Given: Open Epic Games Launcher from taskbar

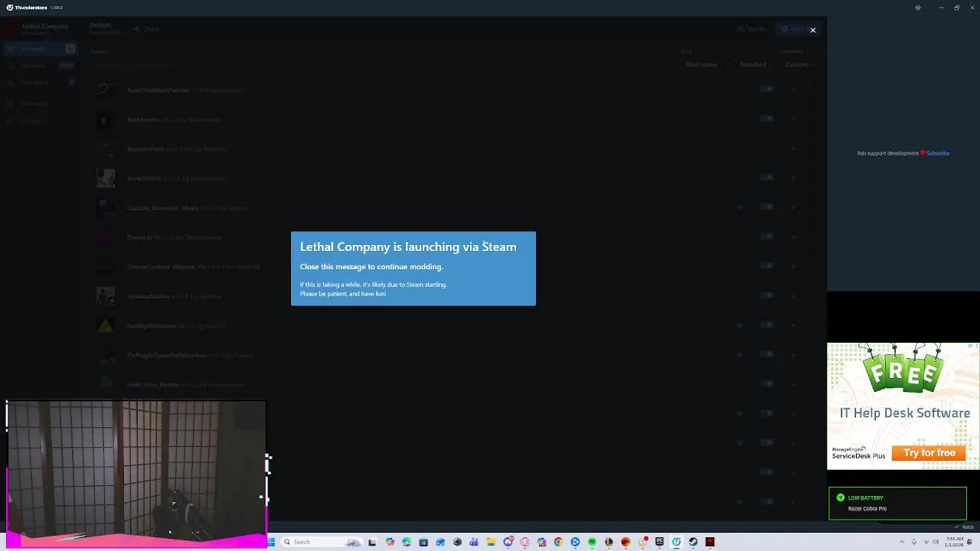Looking at the screenshot, I should point(659,542).
